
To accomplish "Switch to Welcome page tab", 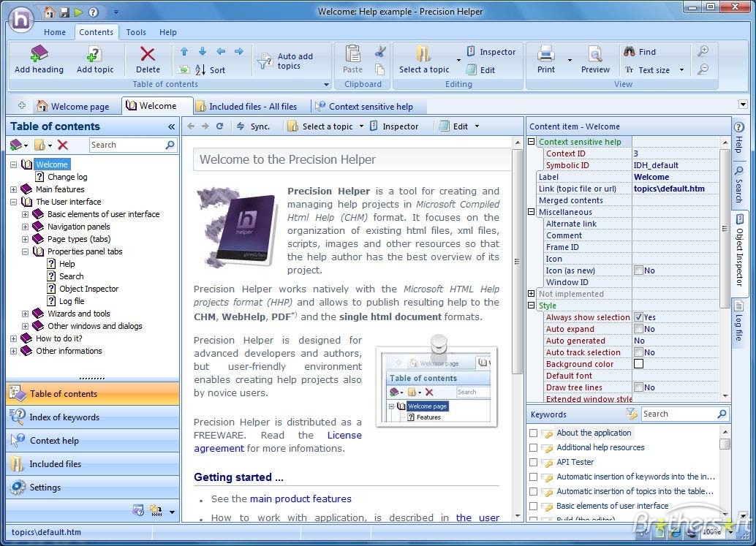I will click(73, 106).
